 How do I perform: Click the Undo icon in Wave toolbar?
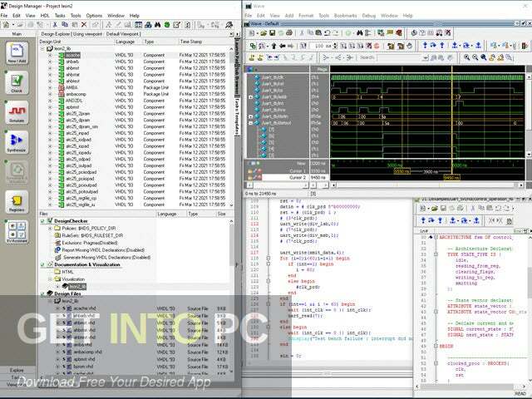coord(327,33)
